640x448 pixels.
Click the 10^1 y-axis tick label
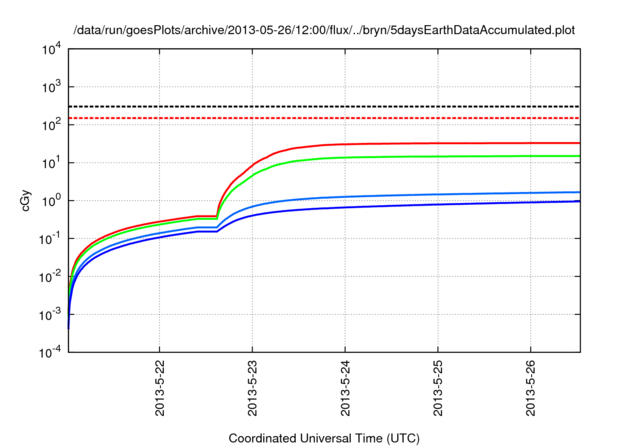point(52,162)
